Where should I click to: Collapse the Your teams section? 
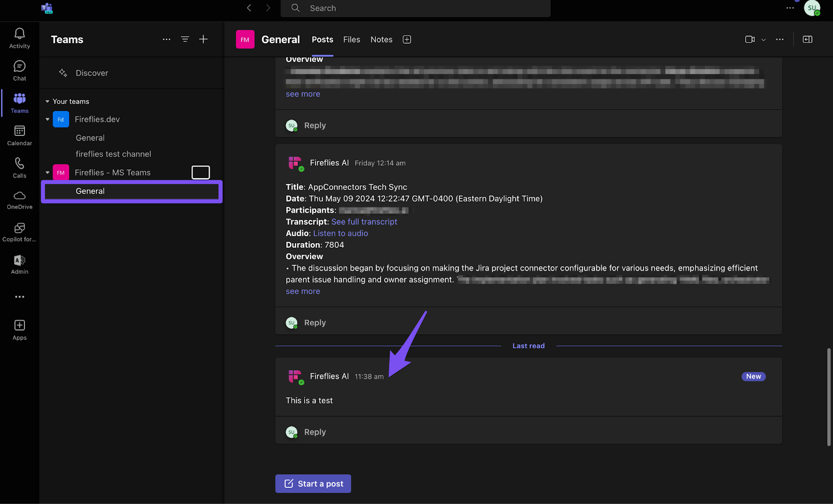click(47, 101)
